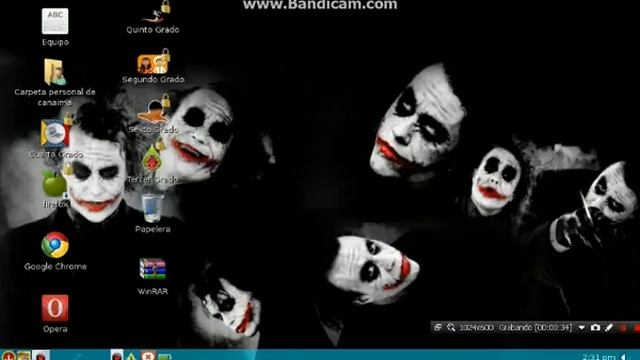Click the 1024x600 resolution text
This screenshot has width=640, height=360.
tap(476, 327)
